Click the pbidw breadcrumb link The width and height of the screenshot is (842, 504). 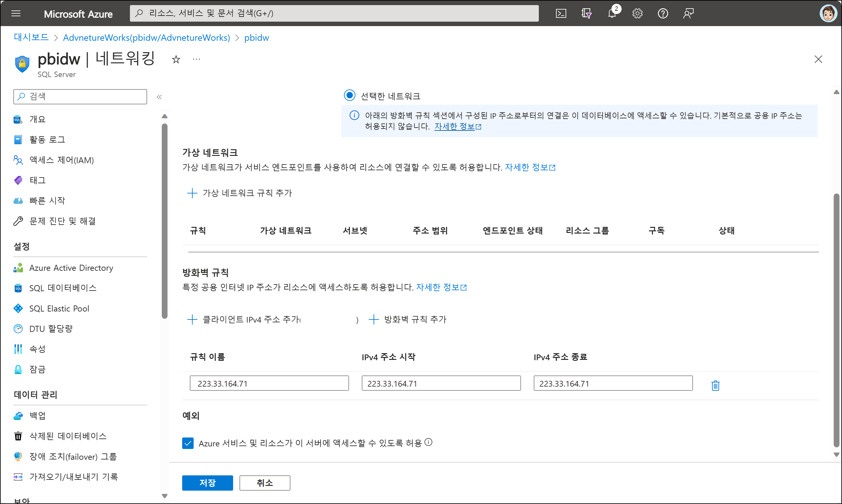256,38
